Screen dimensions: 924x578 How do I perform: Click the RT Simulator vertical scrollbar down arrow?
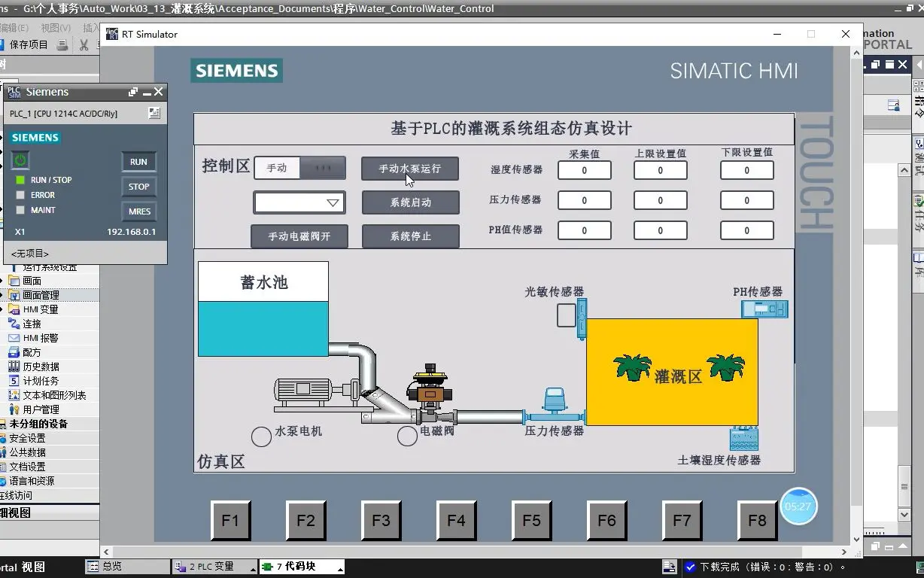(x=856, y=540)
